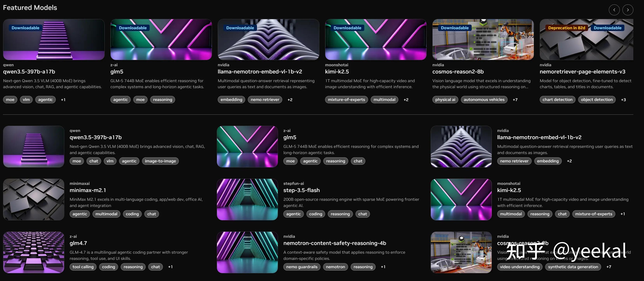The width and height of the screenshot is (644, 281).
Task: Open the small staircase thumbnail in qwen list row
Action: (x=34, y=147)
